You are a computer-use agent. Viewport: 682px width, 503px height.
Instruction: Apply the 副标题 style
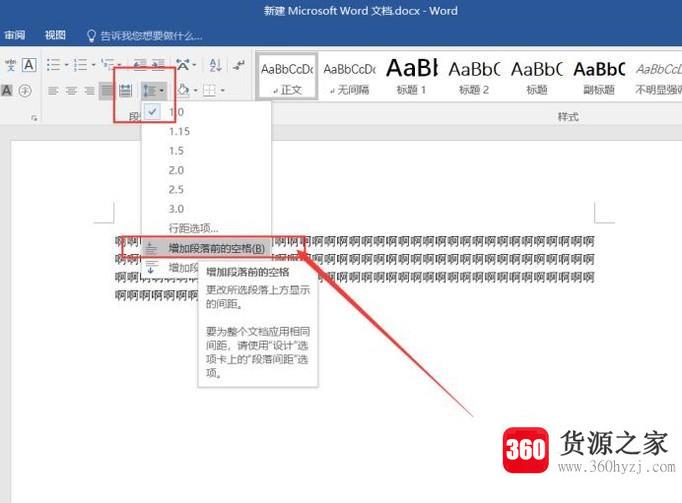coord(599,77)
